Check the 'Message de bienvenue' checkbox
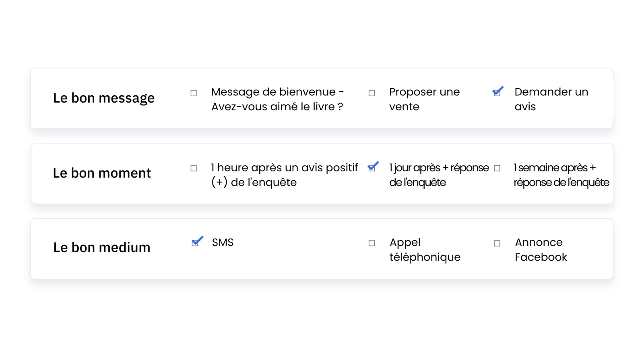This screenshot has height=362, width=644. [x=194, y=93]
